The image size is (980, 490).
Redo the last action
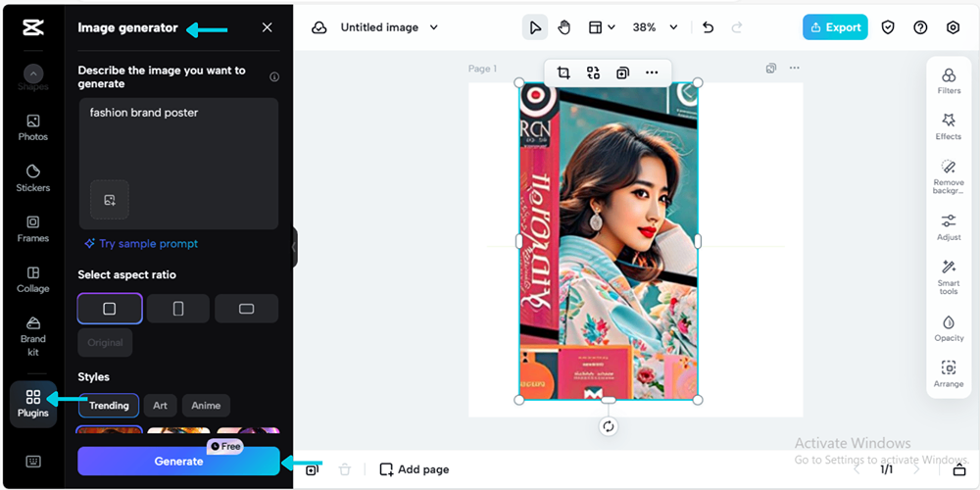737,27
